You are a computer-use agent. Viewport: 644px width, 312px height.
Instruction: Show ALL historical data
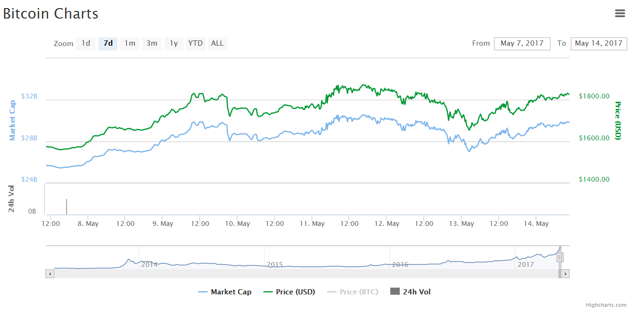[217, 43]
